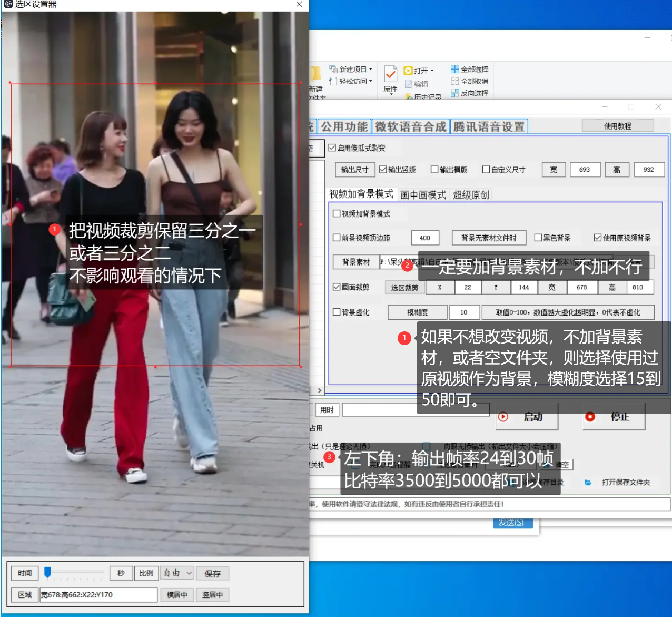Click 时间 button in 选区设置器
The height and width of the screenshot is (618, 672).
tap(25, 573)
